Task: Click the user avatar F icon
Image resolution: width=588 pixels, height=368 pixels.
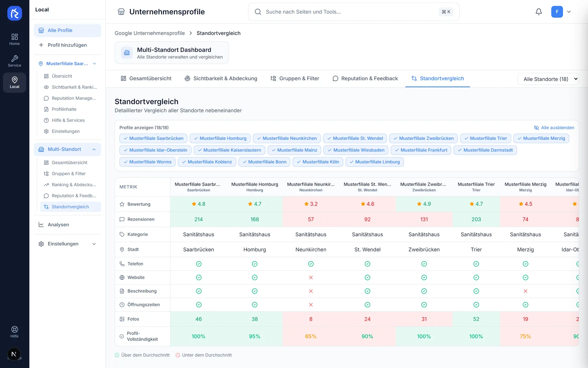Action: (x=557, y=12)
